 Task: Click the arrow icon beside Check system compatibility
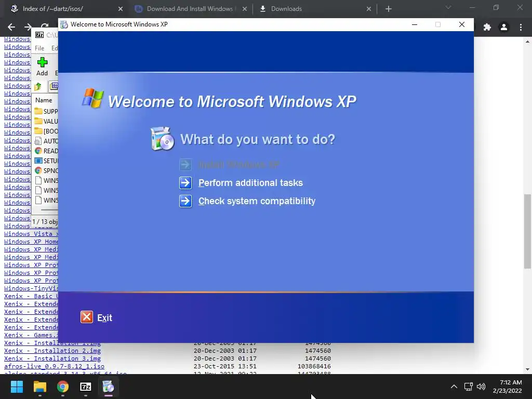[185, 201]
